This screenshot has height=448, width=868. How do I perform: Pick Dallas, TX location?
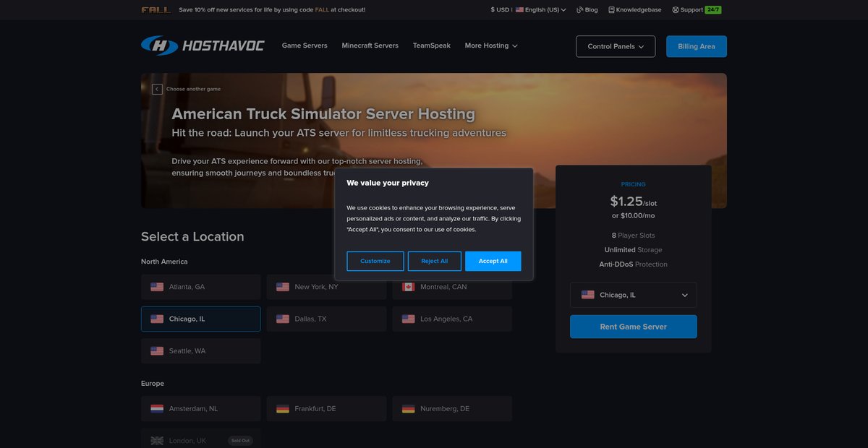click(326, 319)
